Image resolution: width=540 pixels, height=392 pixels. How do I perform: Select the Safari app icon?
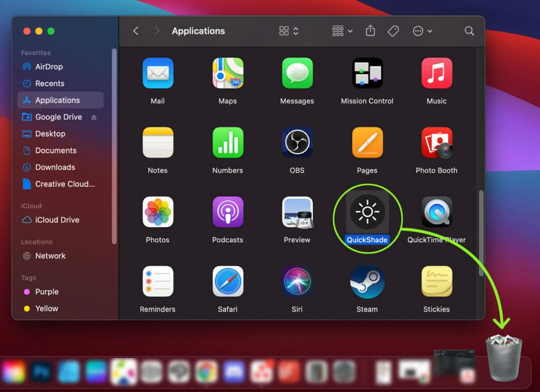coord(228,281)
